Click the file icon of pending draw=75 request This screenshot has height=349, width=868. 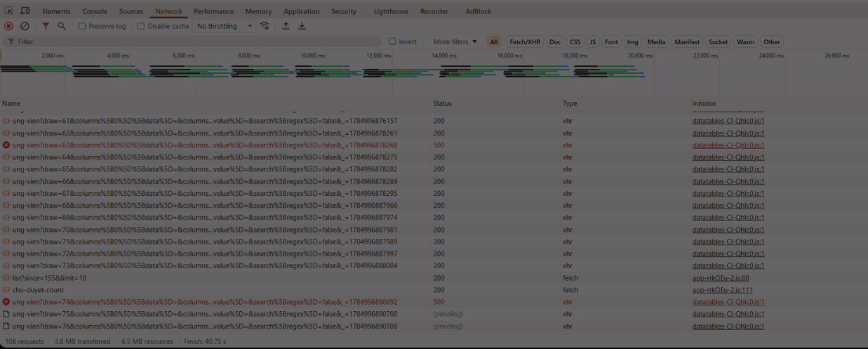6,314
